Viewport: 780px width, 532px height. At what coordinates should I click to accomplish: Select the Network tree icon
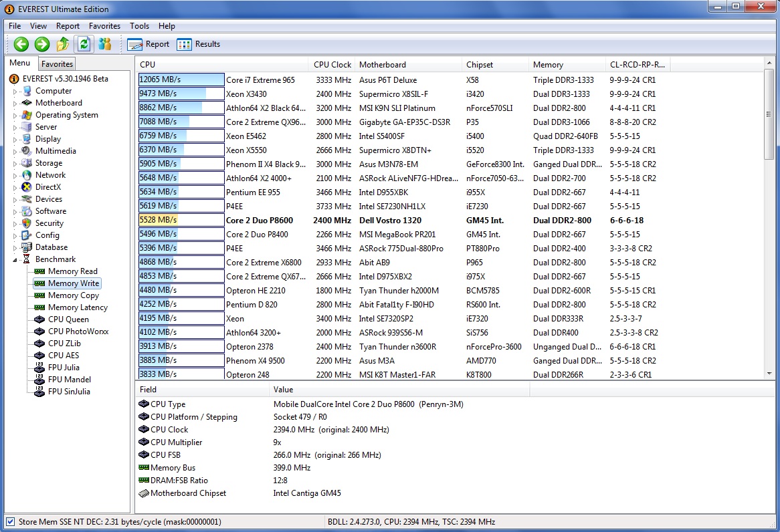pyautogui.click(x=27, y=175)
